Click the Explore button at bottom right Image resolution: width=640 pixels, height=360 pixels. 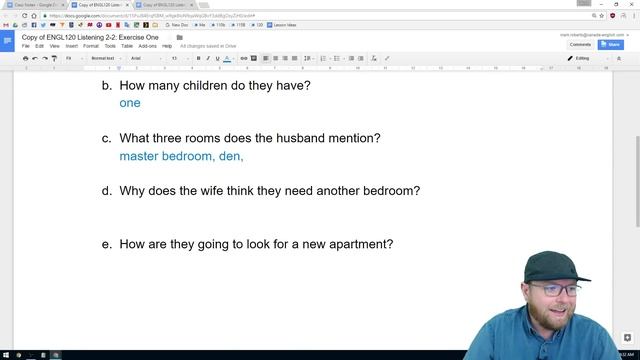click(x=627, y=338)
